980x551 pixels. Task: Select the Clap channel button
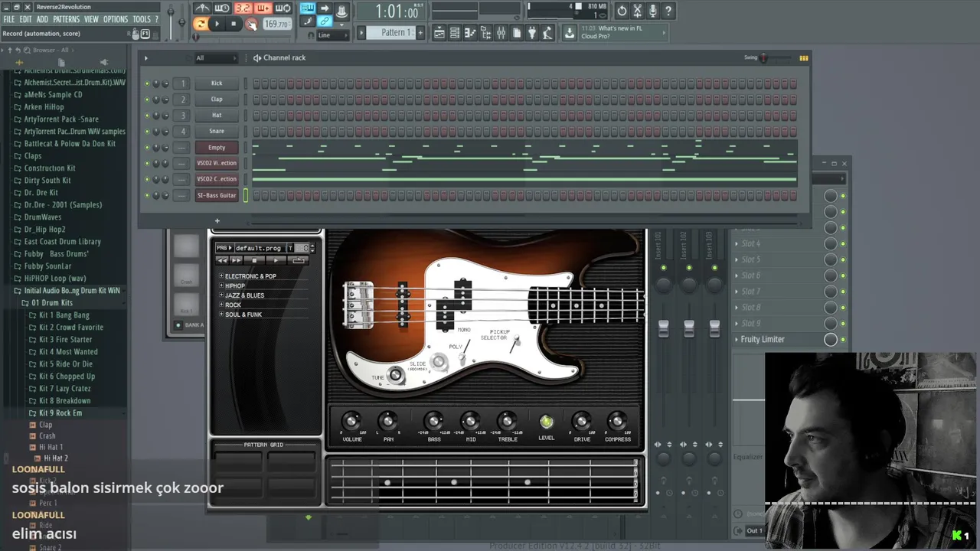[217, 99]
